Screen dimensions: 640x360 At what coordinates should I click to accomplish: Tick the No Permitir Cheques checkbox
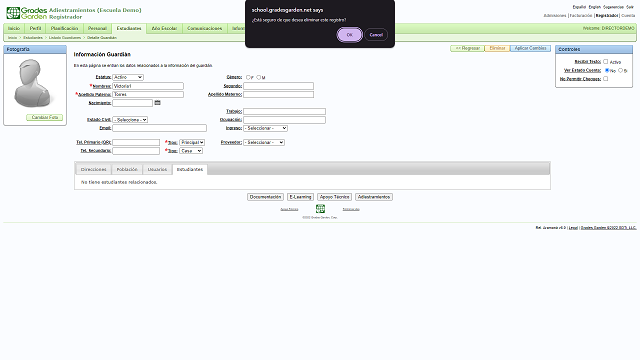pos(605,78)
